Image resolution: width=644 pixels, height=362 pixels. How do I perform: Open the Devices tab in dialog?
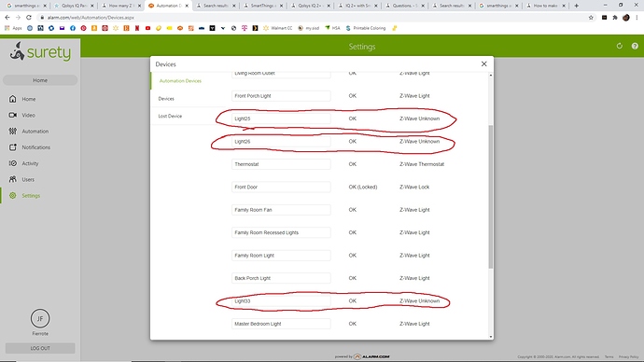pyautogui.click(x=166, y=99)
